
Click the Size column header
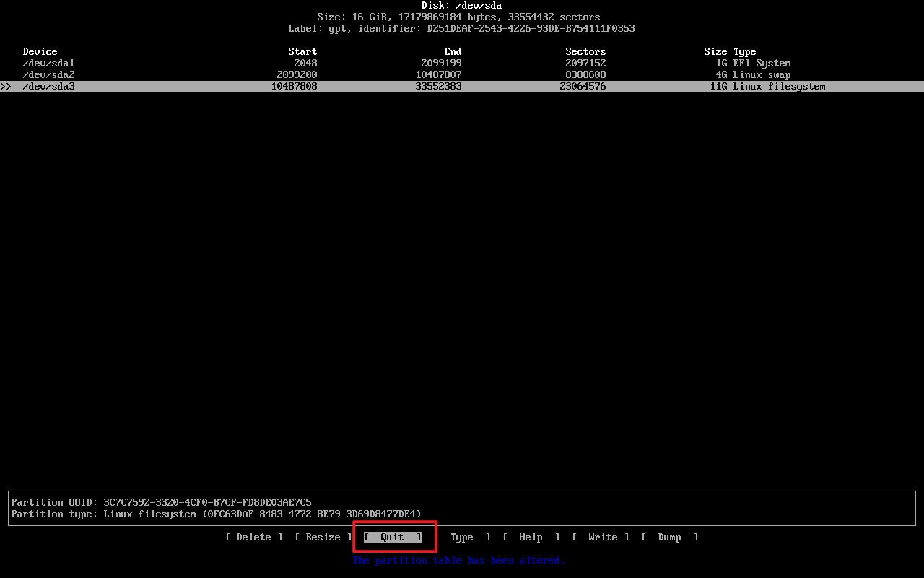[x=715, y=51]
